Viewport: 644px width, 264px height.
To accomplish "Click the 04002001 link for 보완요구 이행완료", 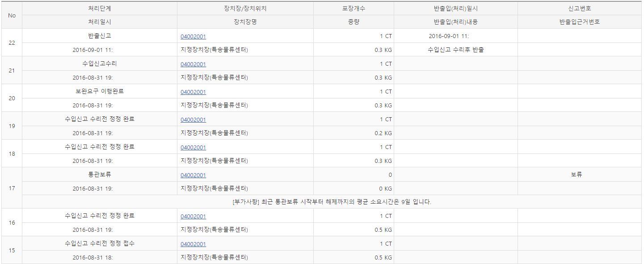I will point(193,92).
